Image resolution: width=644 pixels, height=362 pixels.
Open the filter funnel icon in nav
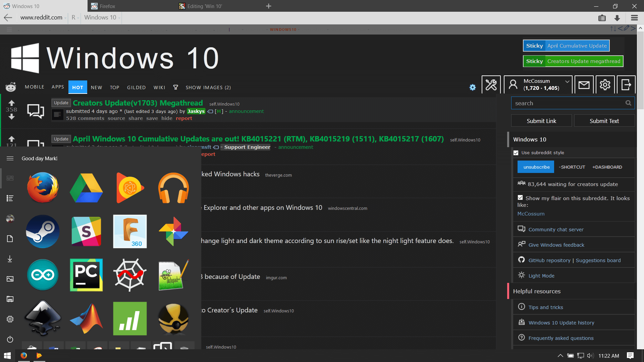click(x=175, y=87)
